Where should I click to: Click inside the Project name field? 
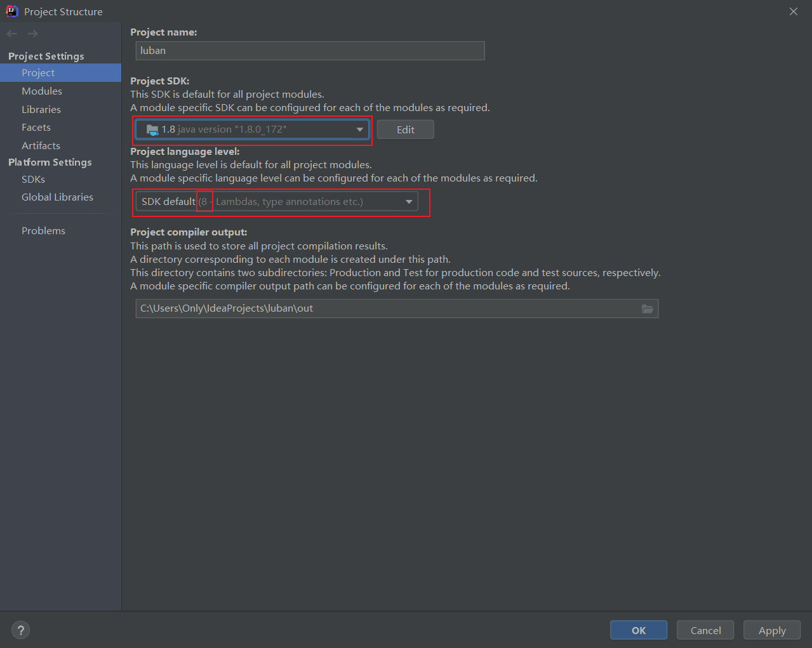point(310,50)
